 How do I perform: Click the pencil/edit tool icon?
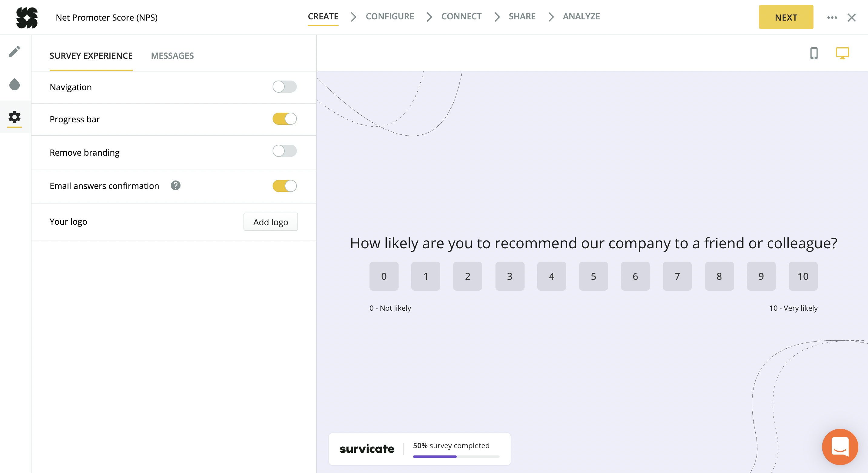point(16,52)
